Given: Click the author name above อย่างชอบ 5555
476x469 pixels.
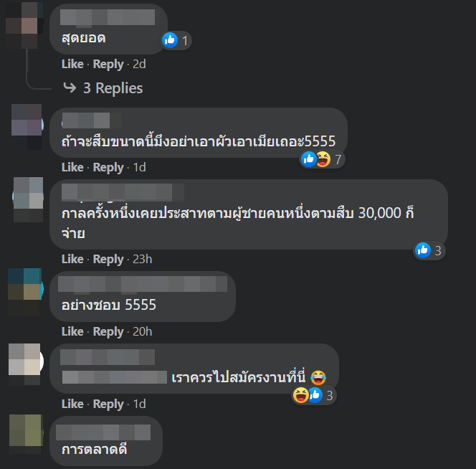Looking at the screenshot, I should pyautogui.click(x=143, y=284).
